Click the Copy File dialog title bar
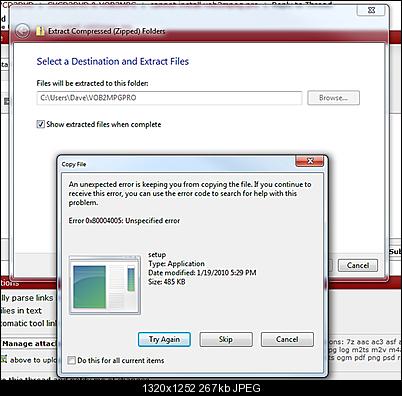The width and height of the screenshot is (402, 396). click(177, 164)
